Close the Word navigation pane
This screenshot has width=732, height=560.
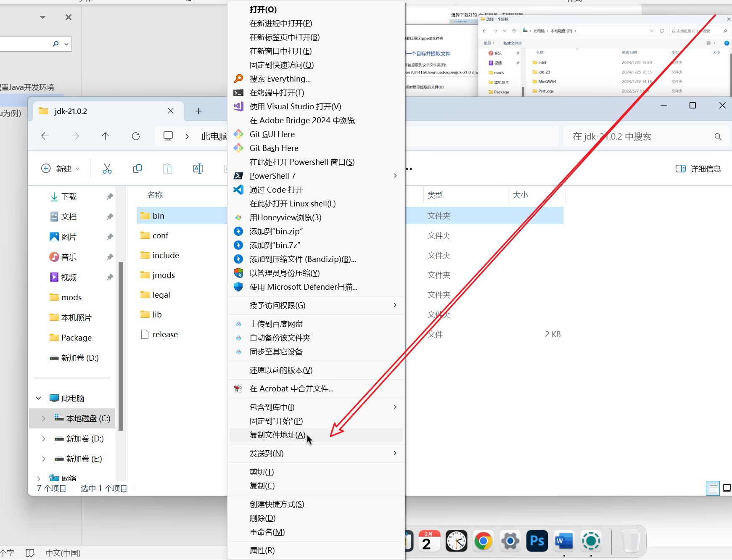(69, 17)
